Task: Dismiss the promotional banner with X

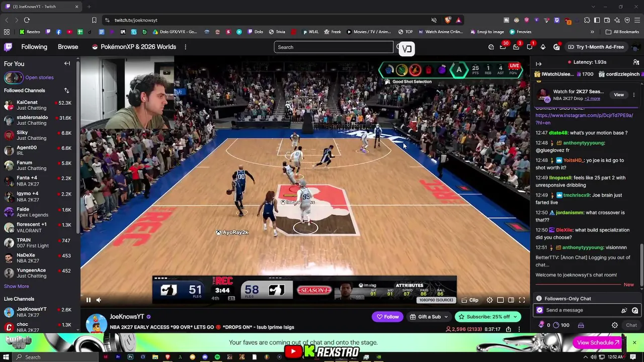Action: 634,342
